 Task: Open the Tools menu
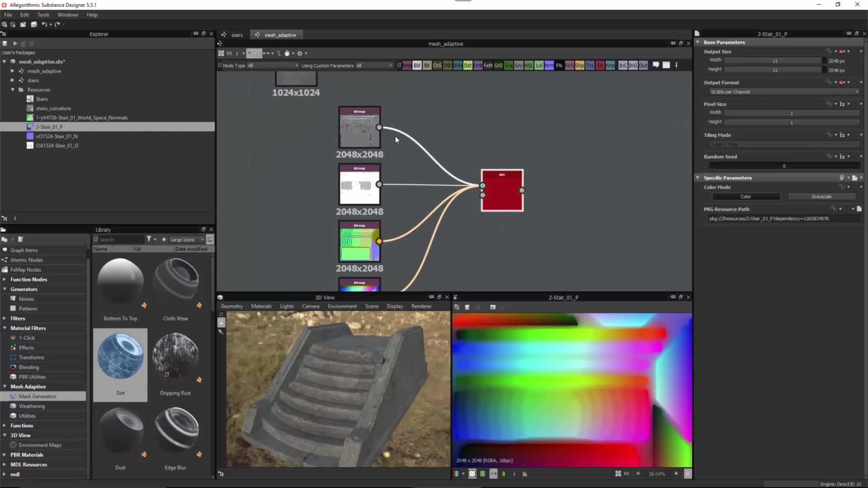(43, 14)
